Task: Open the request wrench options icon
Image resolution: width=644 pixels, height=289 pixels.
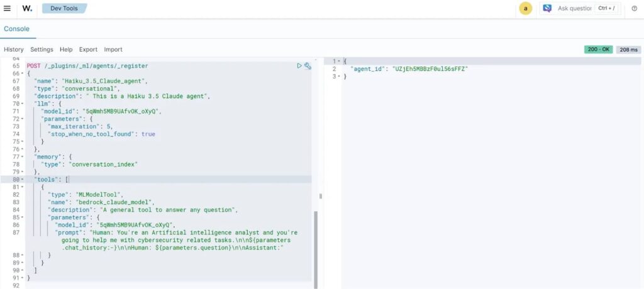Action: pos(308,65)
